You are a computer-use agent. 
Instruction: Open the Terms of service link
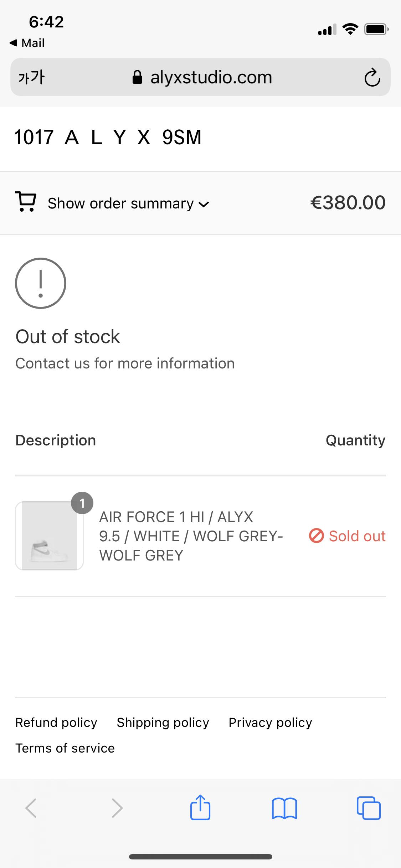65,748
